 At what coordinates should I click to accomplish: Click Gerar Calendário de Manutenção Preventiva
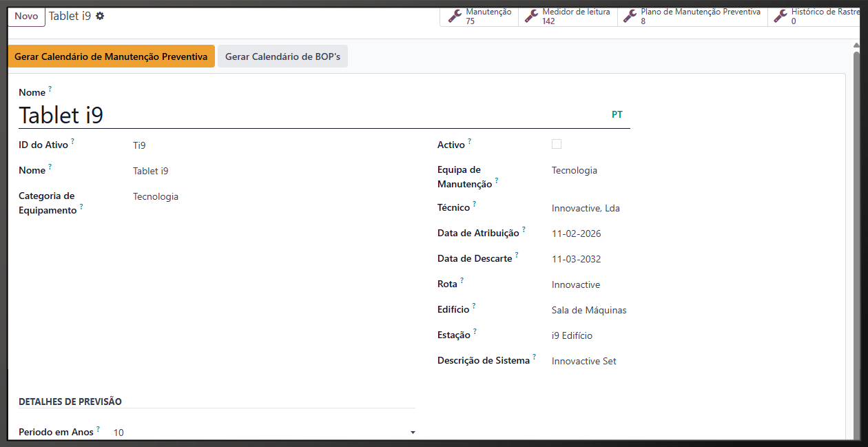coord(111,56)
